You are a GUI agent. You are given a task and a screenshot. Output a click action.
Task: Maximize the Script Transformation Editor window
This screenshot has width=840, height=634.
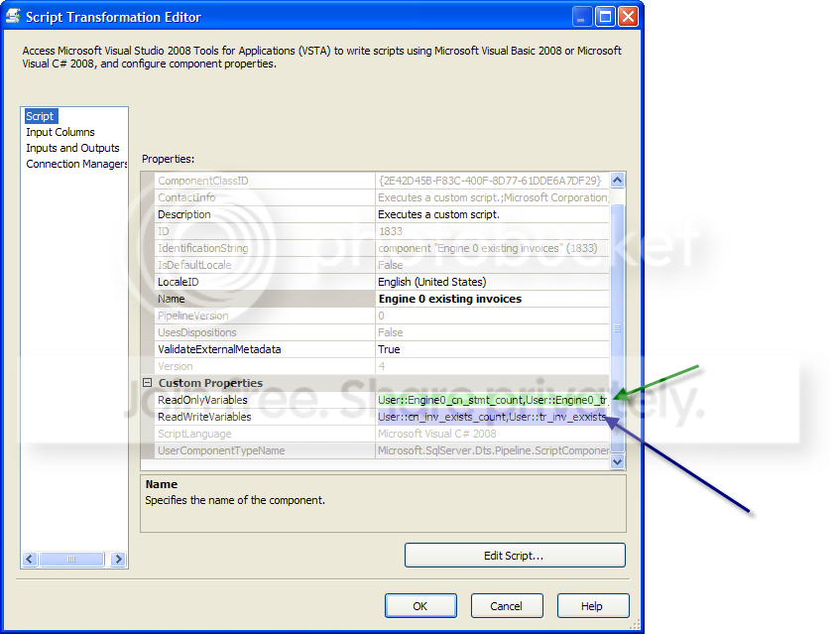[605, 17]
